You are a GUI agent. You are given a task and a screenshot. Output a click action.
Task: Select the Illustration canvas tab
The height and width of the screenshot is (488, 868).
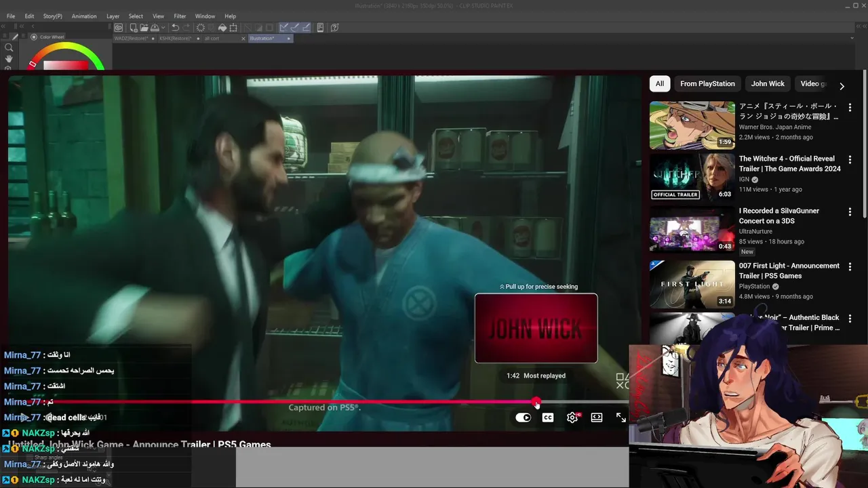coord(271,39)
